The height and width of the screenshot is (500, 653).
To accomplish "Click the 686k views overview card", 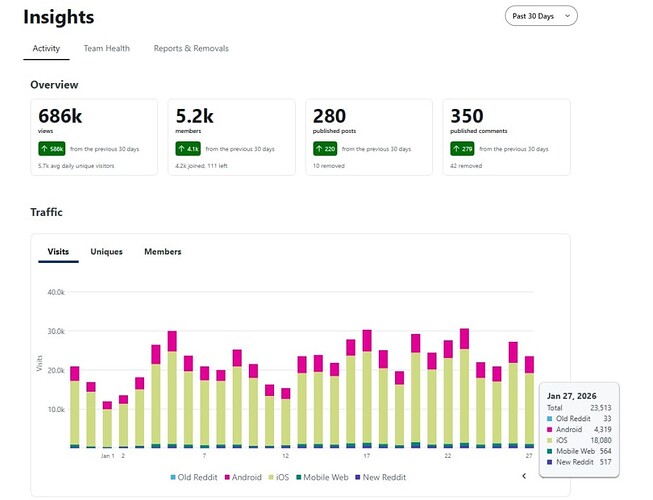I will coord(93,137).
